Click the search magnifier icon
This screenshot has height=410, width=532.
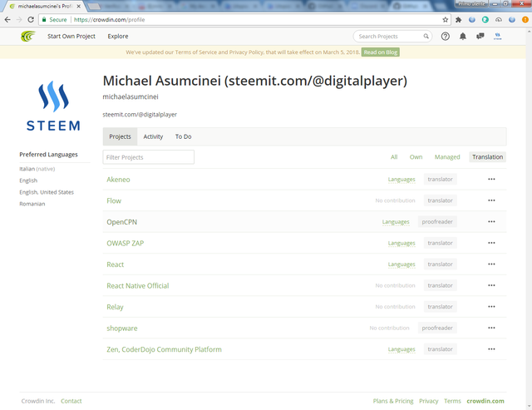click(426, 36)
